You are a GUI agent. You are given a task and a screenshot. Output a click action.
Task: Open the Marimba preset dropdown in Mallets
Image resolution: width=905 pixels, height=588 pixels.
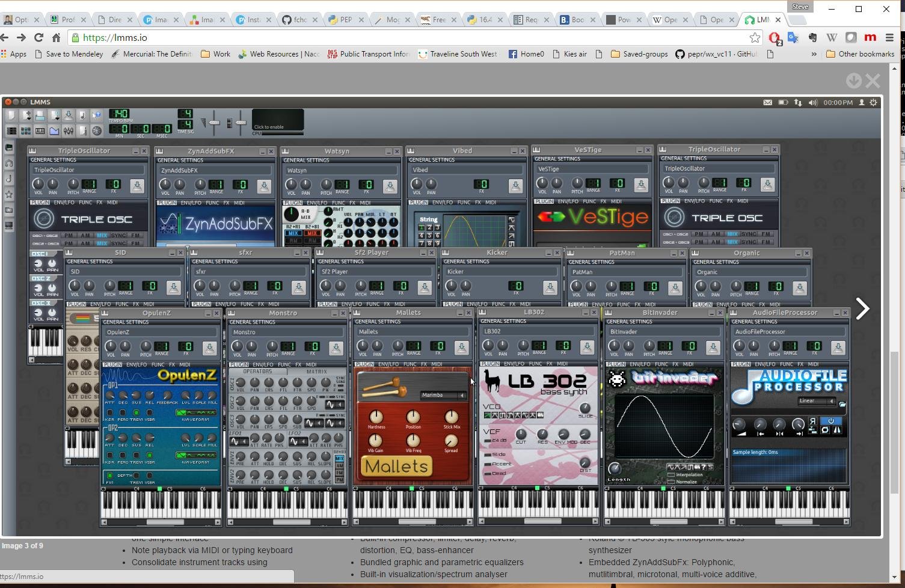coord(444,395)
